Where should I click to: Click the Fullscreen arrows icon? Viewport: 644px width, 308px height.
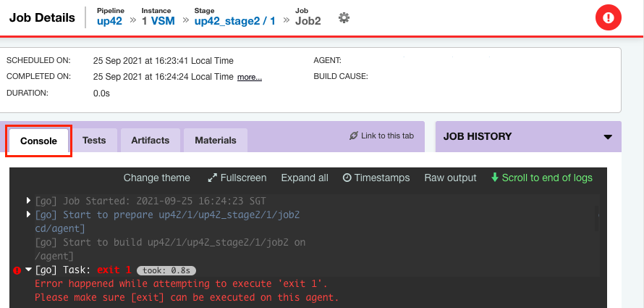212,178
